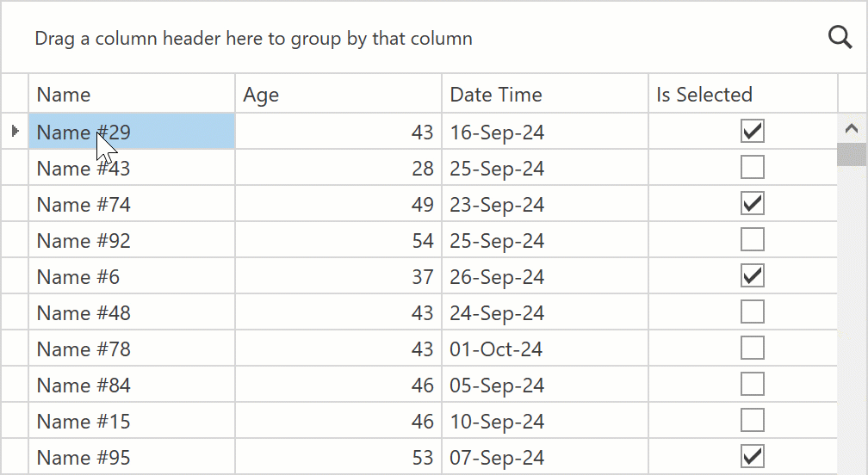
Task: Select the date cell 01-Oct-24
Action: coord(545,349)
